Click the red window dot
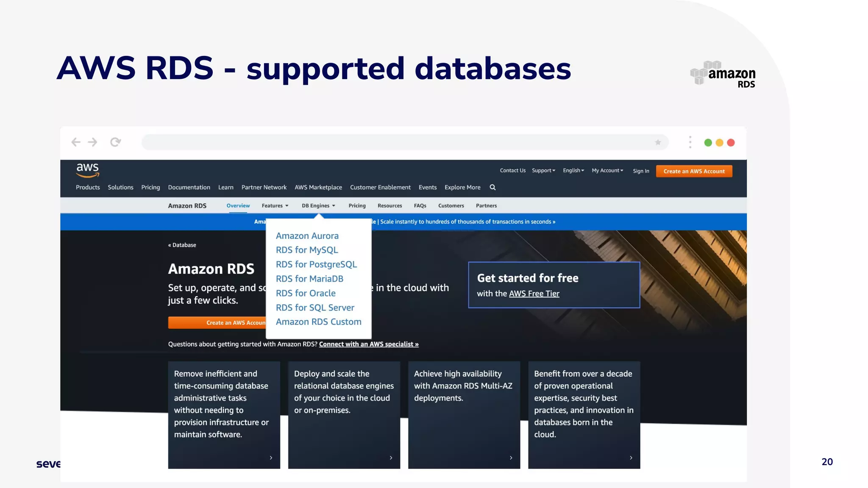 click(731, 143)
